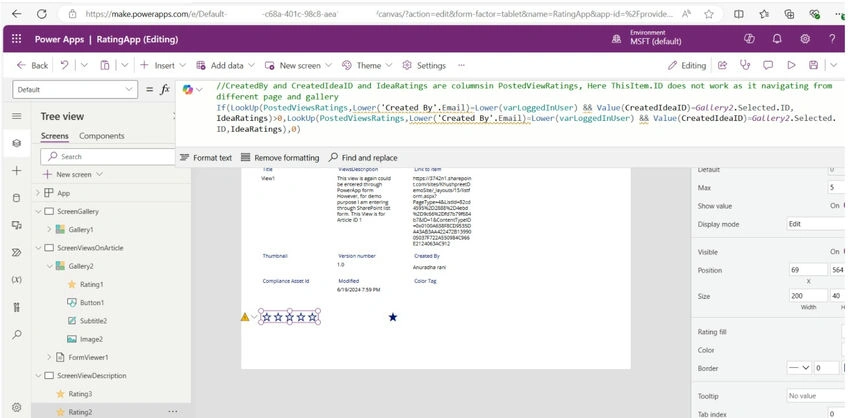Viewport: 850px width, 418px height.
Task: Click the warning triangle on the canvas
Action: pyautogui.click(x=245, y=317)
